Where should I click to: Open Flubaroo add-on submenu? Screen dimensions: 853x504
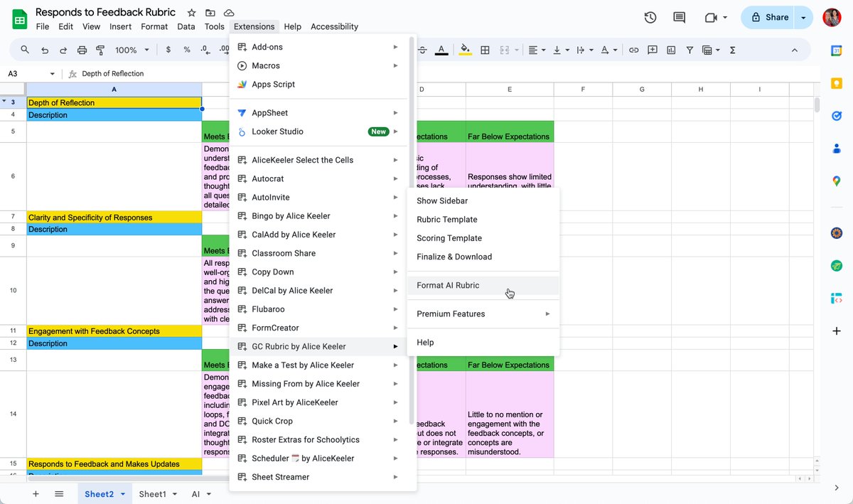pyautogui.click(x=318, y=309)
